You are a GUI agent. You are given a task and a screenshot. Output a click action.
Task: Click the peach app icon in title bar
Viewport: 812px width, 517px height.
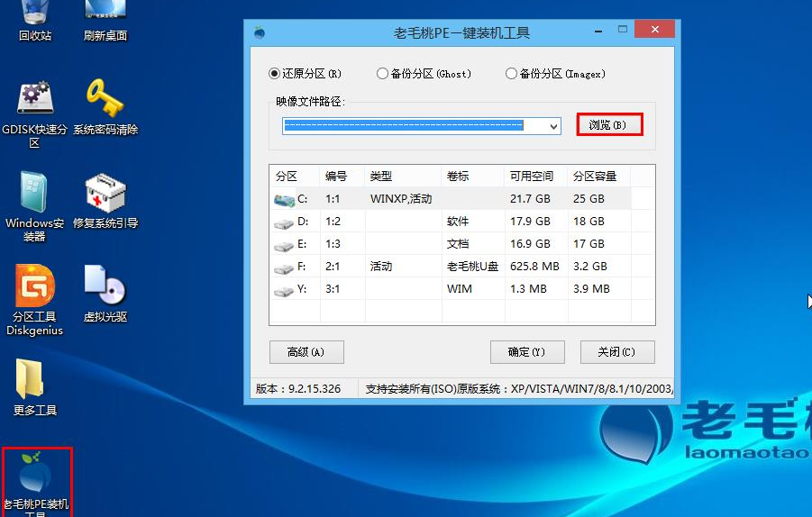click(x=260, y=32)
